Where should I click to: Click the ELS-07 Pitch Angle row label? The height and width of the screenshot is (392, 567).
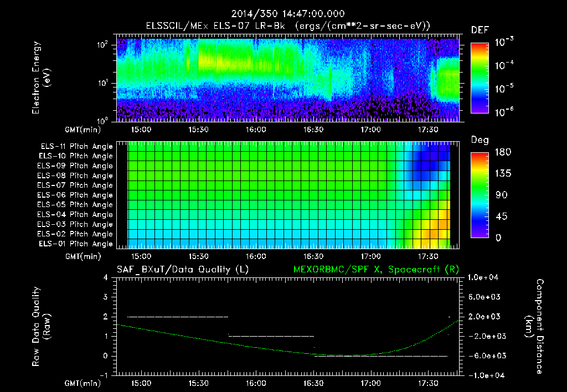point(75,185)
